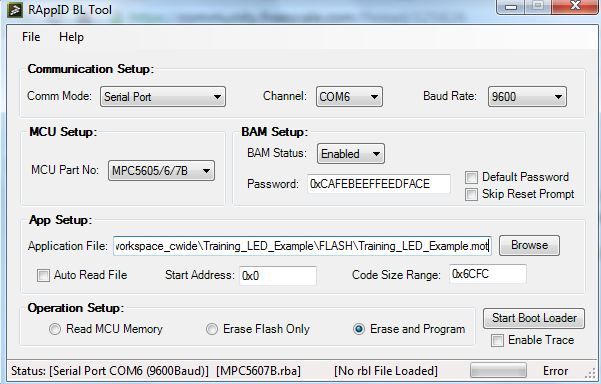601x384 pixels.
Task: Select the Read MCU Memory radio button
Action: coord(55,329)
